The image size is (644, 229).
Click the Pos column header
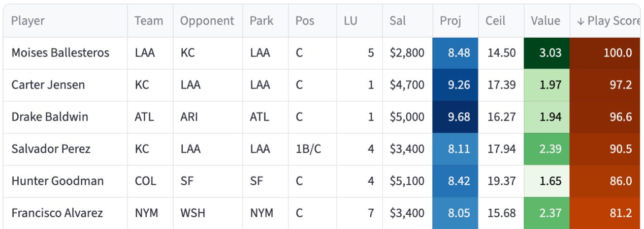pyautogui.click(x=305, y=21)
